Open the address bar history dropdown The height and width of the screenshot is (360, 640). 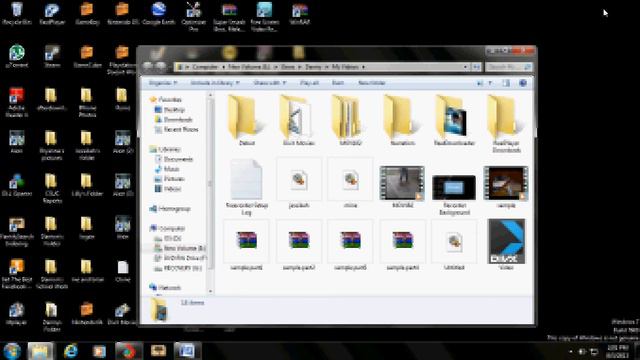[x=465, y=67]
